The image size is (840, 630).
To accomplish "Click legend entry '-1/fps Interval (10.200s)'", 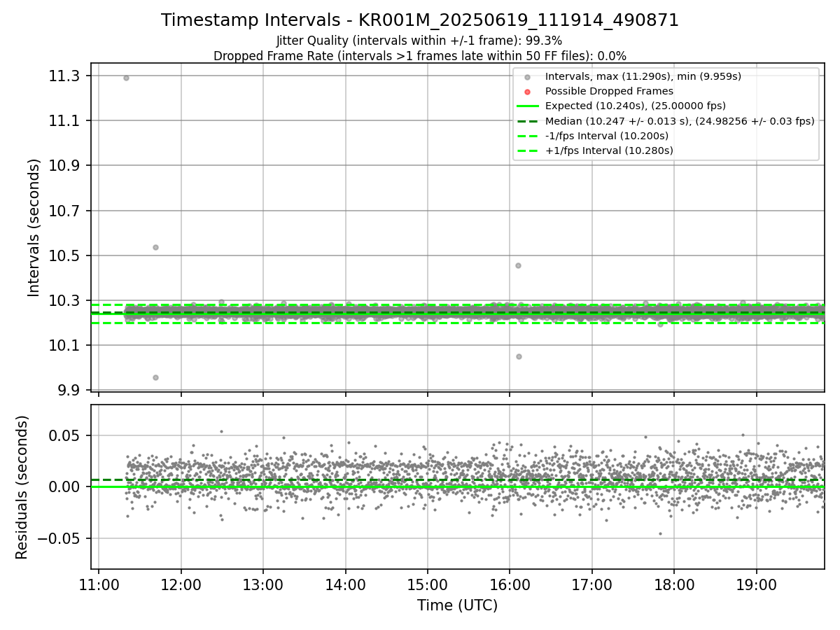I will click(606, 136).
